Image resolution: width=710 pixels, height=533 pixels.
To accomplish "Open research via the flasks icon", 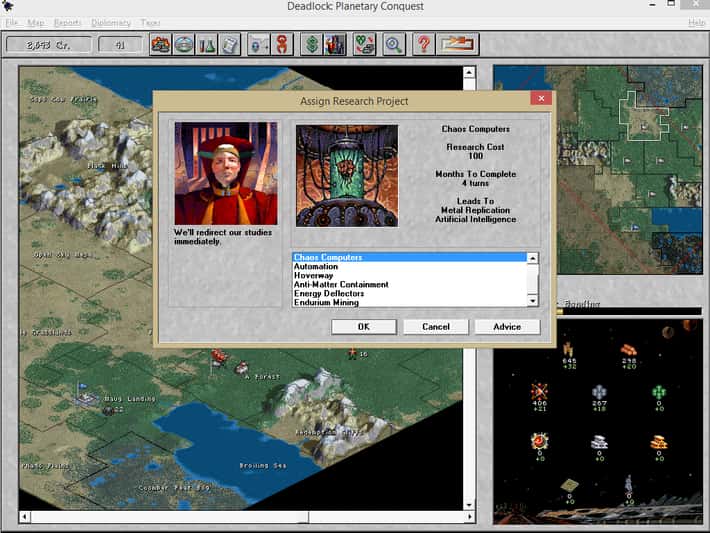I will (x=206, y=44).
